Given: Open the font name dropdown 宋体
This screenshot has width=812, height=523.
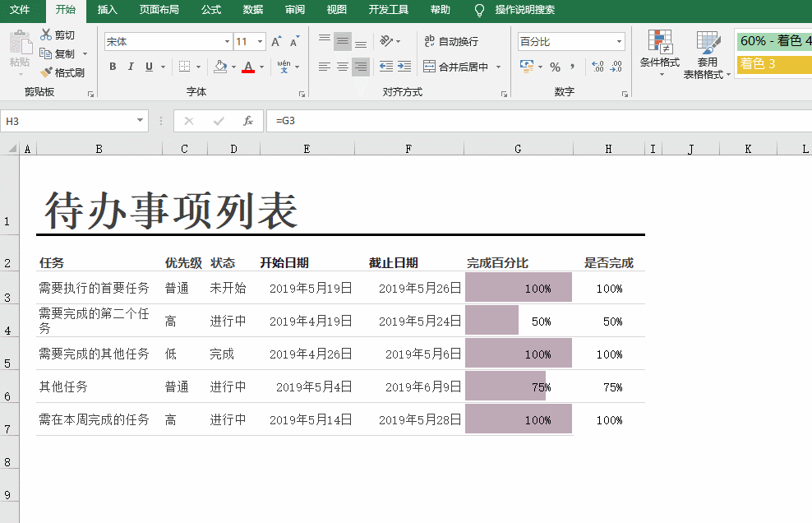Looking at the screenshot, I should 227,41.
